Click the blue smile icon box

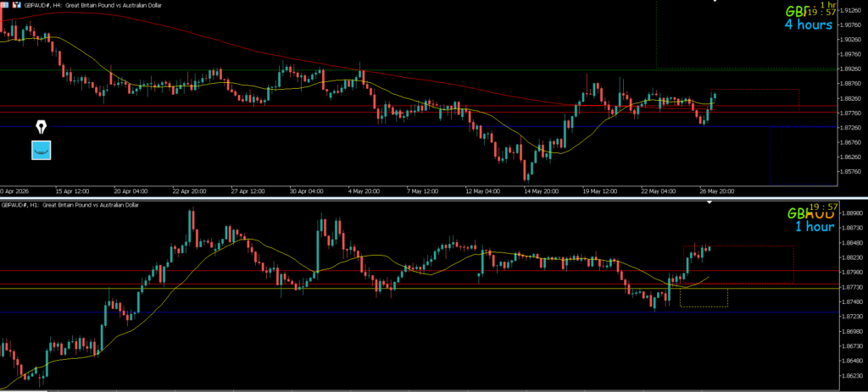[x=41, y=150]
